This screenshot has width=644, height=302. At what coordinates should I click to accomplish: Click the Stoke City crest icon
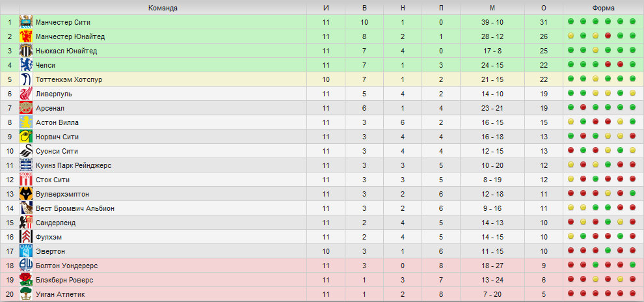click(26, 180)
